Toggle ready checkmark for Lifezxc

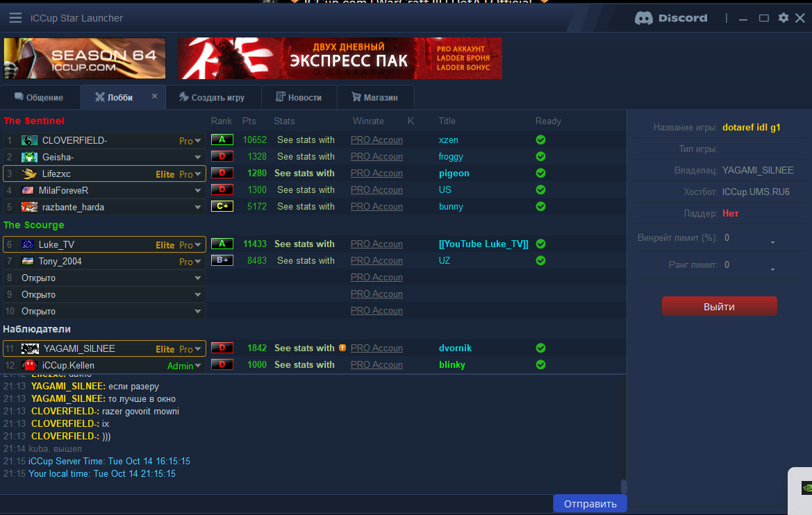pos(540,173)
